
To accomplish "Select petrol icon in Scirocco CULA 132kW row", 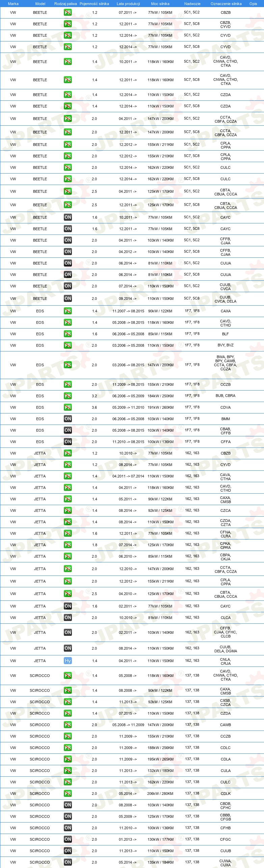I will (x=68, y=771).
